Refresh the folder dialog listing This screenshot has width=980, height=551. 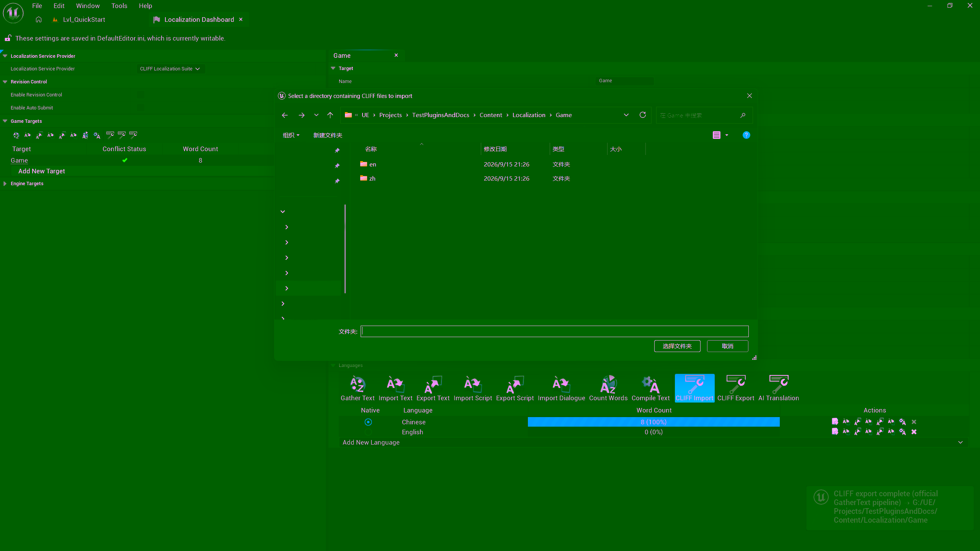pos(643,115)
